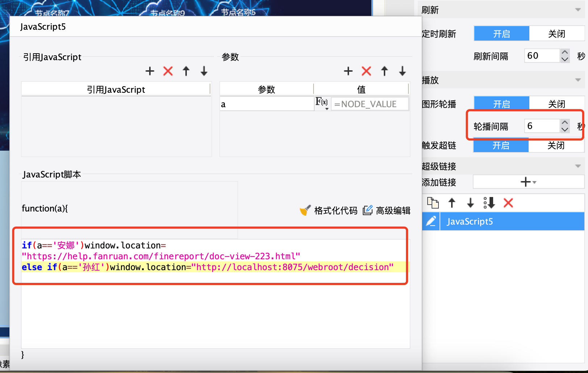Click the 格式化代码 format code button
Viewport: 588px width, 373px height.
(x=328, y=210)
